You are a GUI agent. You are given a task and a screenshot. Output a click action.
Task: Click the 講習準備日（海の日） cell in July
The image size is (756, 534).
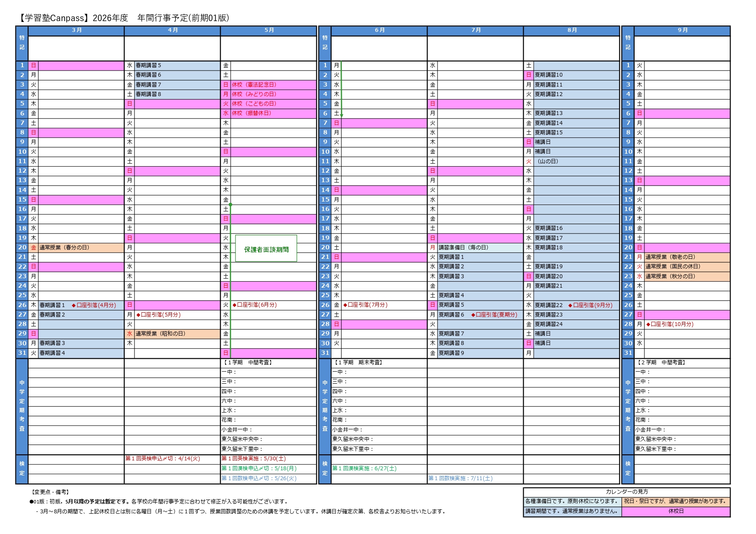coord(463,248)
